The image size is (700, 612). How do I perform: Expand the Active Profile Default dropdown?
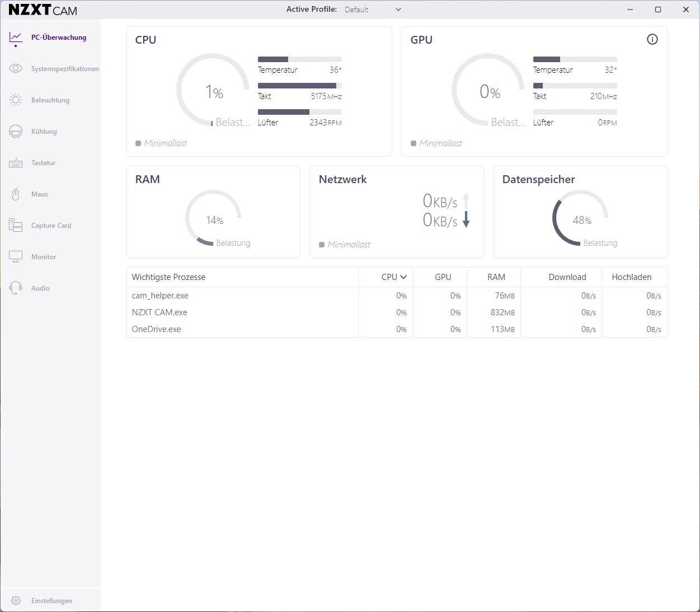(373, 10)
